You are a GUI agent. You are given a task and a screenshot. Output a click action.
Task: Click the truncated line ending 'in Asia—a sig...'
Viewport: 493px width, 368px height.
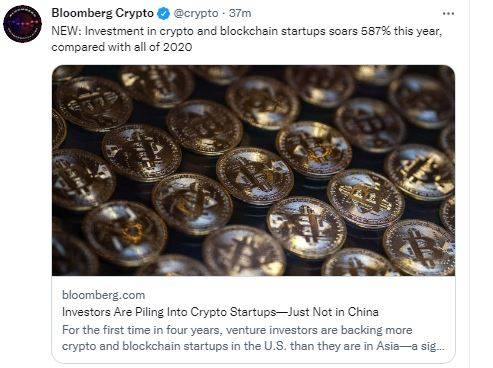(253, 346)
